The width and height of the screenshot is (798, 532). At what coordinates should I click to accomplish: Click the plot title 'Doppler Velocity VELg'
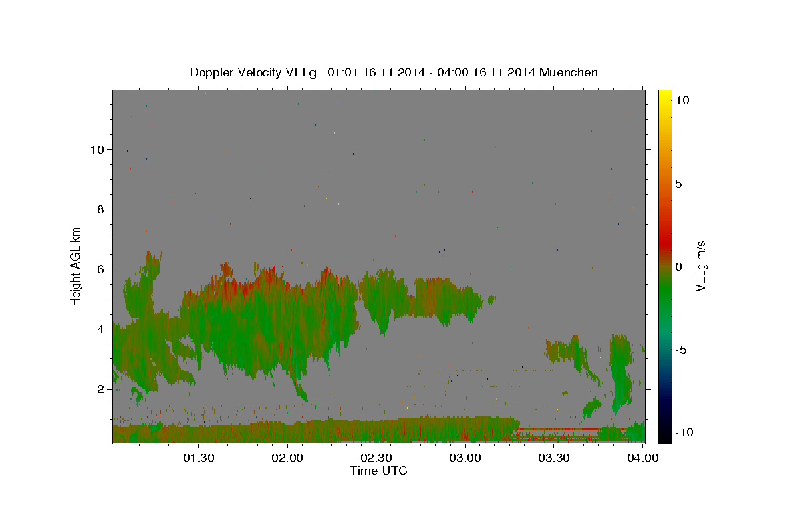254,72
